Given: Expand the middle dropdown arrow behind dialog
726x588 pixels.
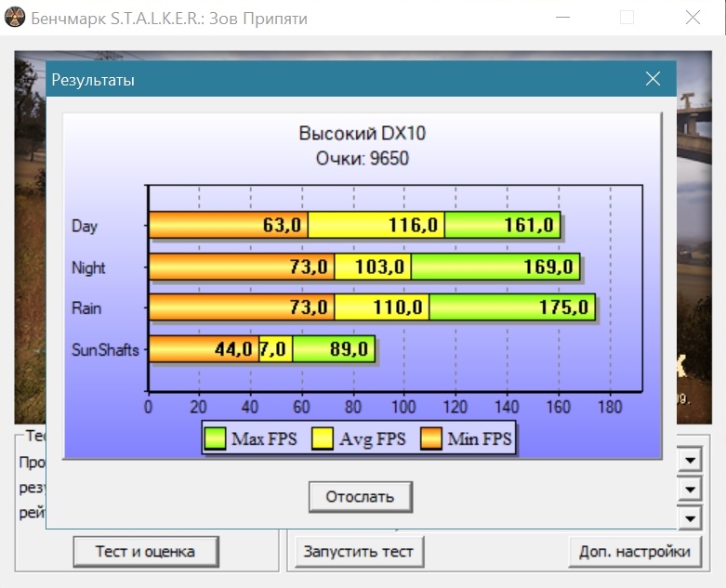Looking at the screenshot, I should pyautogui.click(x=691, y=489).
